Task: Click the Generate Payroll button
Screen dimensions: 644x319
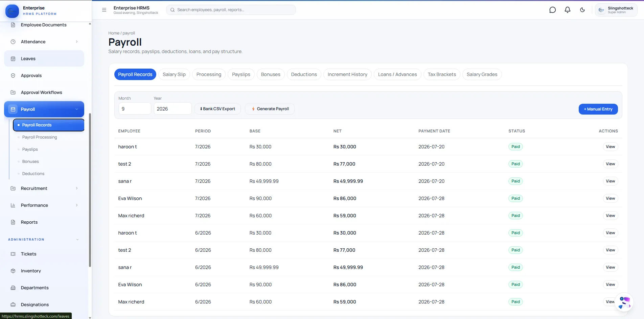Action: [270, 109]
